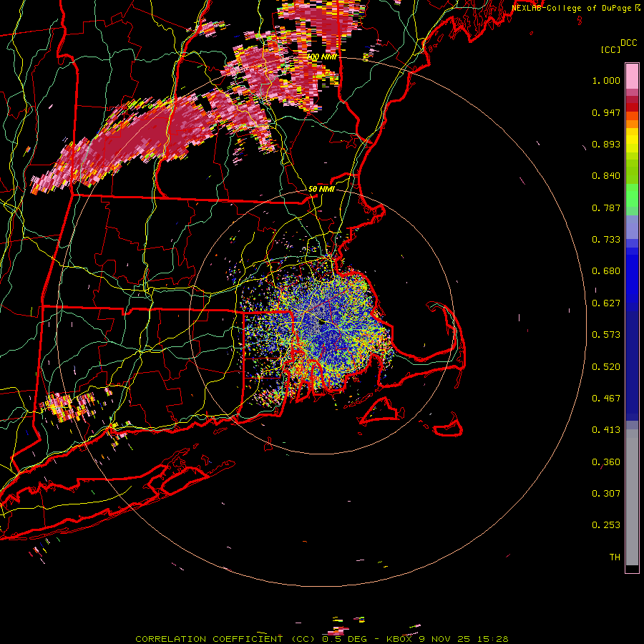
Task: Click the TH threshold label
Action: (615, 557)
